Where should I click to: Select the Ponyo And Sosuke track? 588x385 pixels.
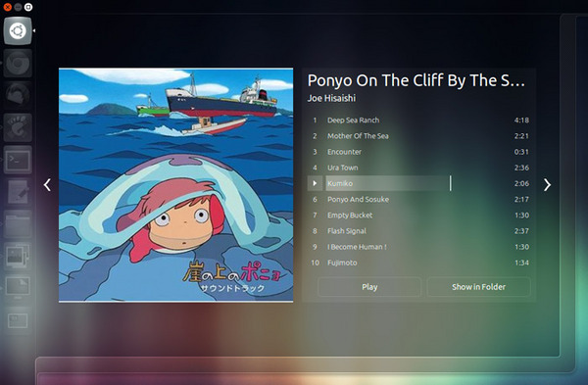point(419,200)
